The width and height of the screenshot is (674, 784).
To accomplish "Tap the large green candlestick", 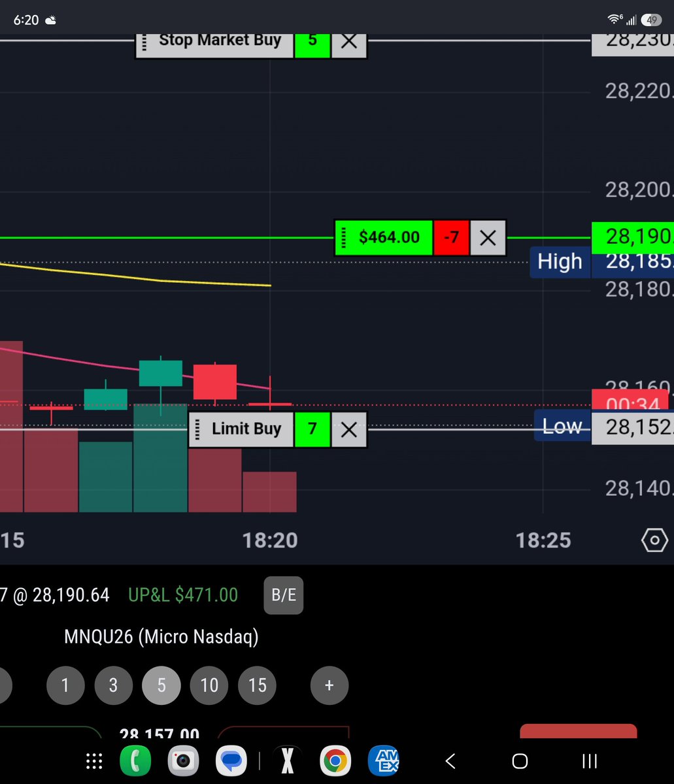I will pyautogui.click(x=161, y=374).
